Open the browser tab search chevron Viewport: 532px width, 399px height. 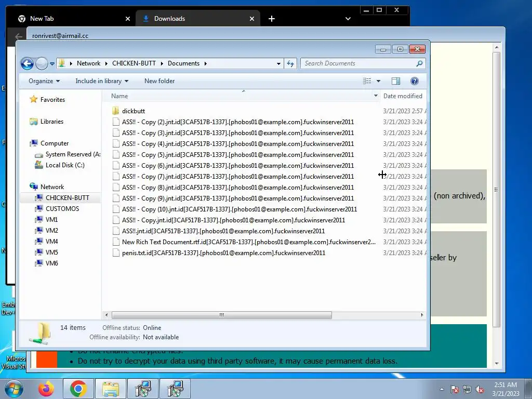point(348,19)
